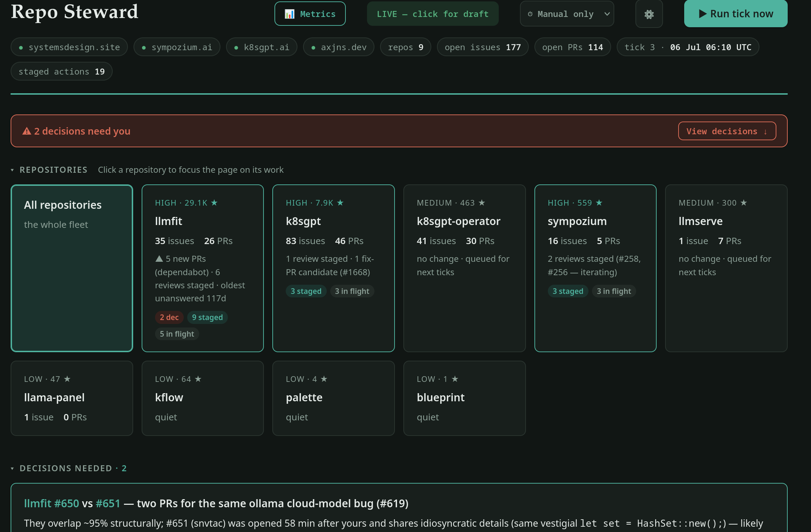This screenshot has height=532, width=811.
Task: Click the Repo Steward title
Action: tap(75, 12)
